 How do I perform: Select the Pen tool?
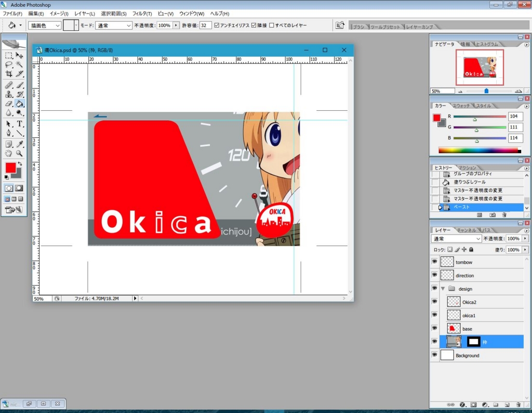(9, 133)
